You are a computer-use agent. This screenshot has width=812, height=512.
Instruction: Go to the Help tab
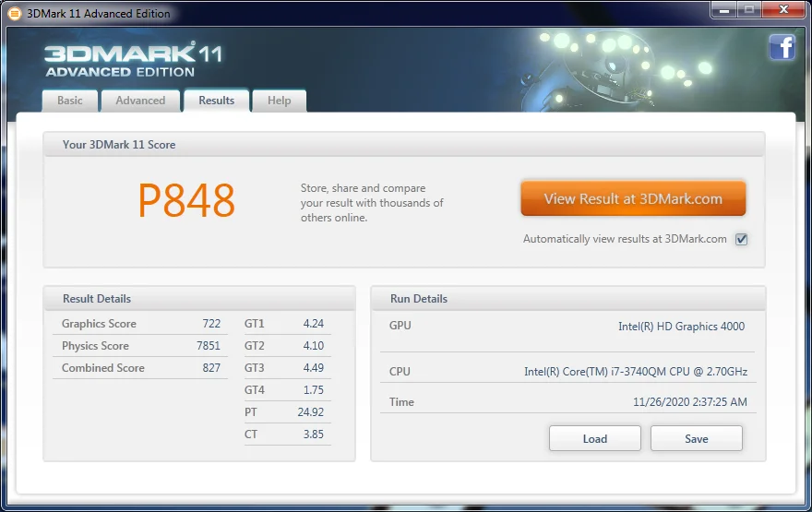[x=279, y=101]
